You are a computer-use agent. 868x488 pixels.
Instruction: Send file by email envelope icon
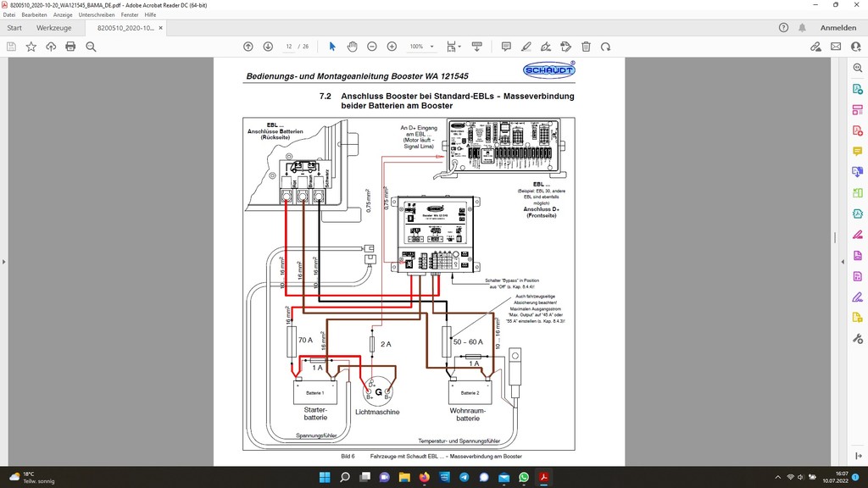pyautogui.click(x=836, y=47)
